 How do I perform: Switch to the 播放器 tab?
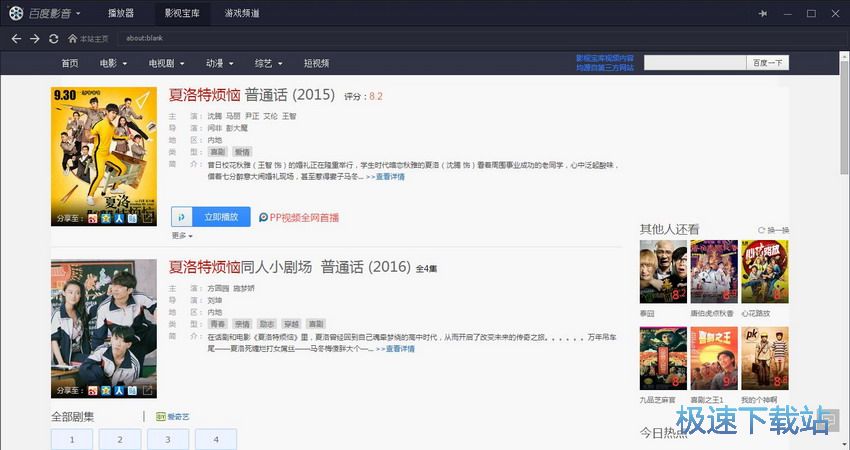click(x=121, y=13)
